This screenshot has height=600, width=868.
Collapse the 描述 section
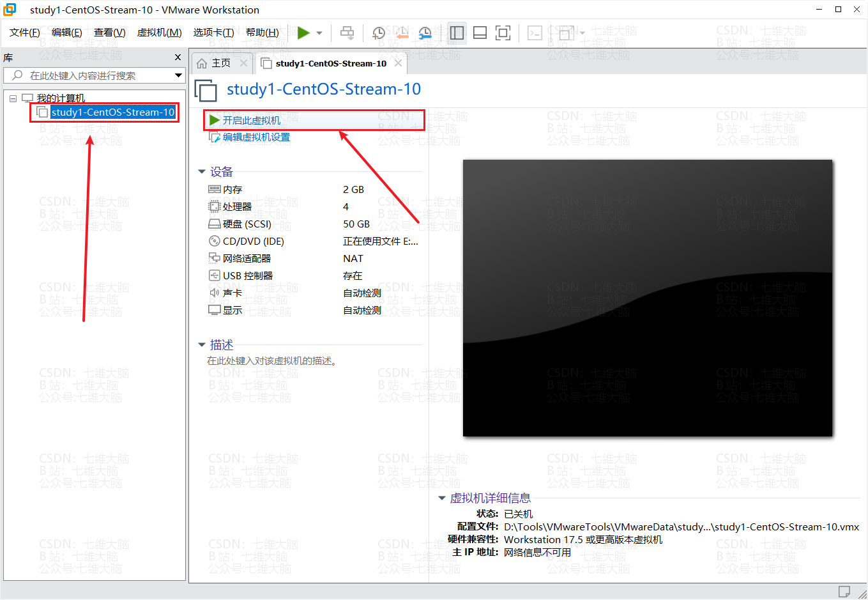[x=202, y=345]
